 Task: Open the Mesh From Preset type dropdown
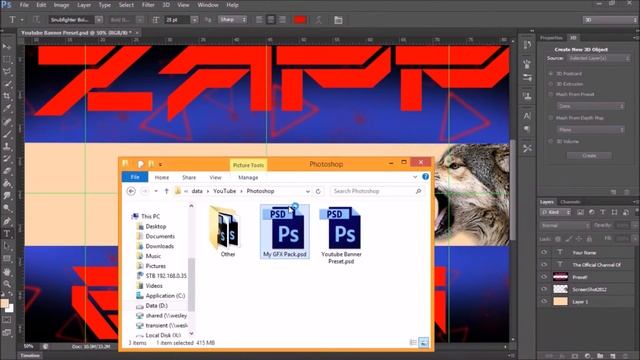point(591,106)
